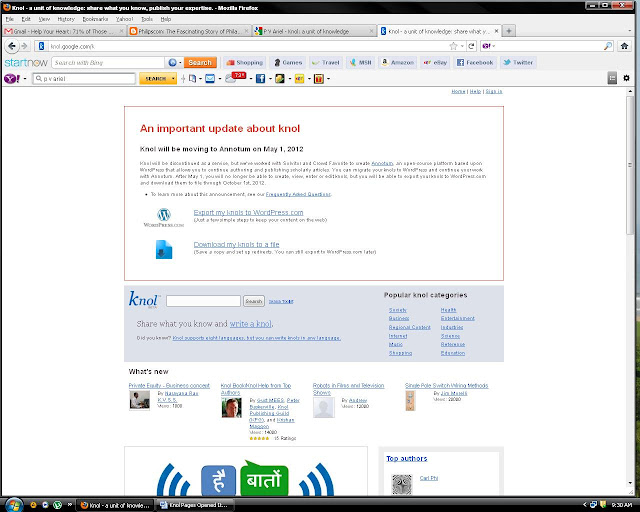Open the Yahoo toolbar settings gear

(627, 78)
